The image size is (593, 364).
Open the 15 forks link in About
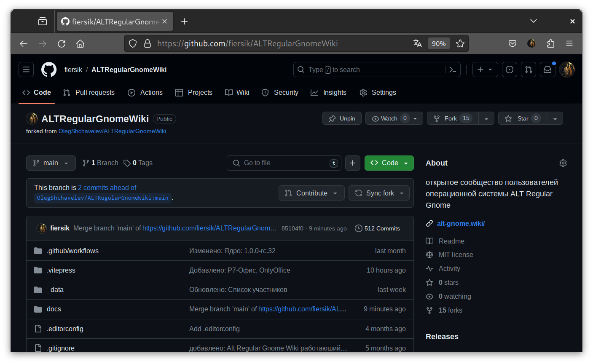click(450, 310)
